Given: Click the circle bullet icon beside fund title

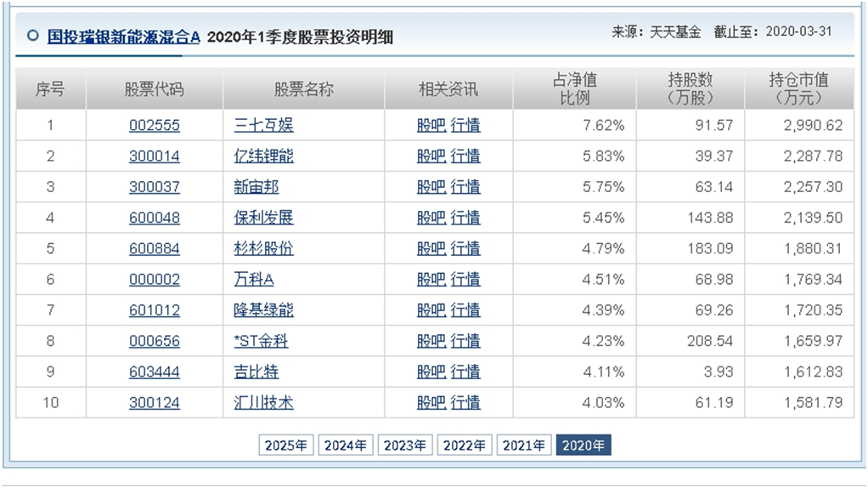Looking at the screenshot, I should (32, 36).
